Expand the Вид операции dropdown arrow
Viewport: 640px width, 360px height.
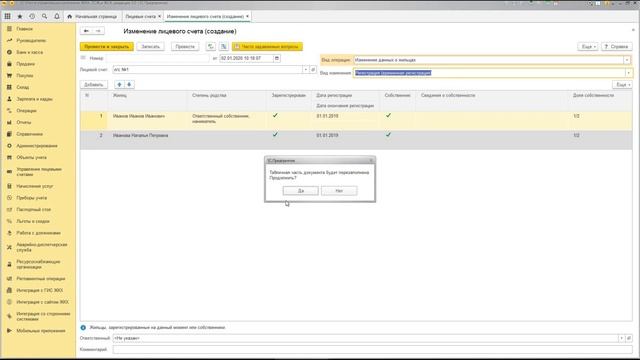pos(627,60)
